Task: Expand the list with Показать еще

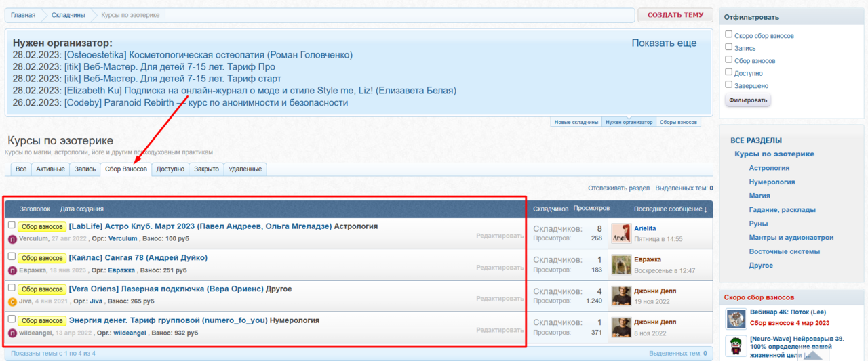Action: click(663, 43)
